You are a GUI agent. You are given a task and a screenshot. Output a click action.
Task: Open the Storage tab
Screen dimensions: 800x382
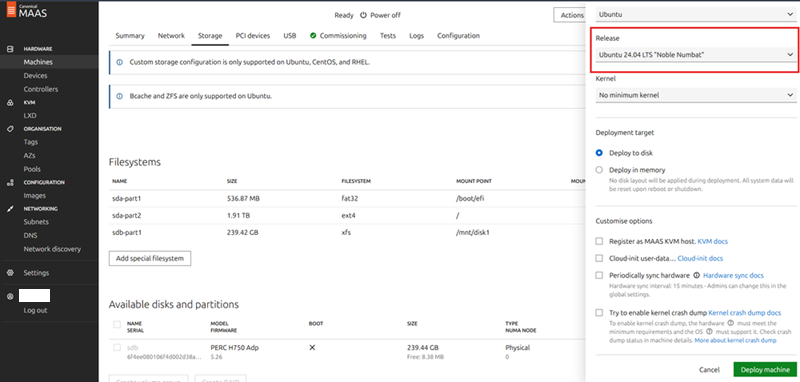[x=210, y=36]
